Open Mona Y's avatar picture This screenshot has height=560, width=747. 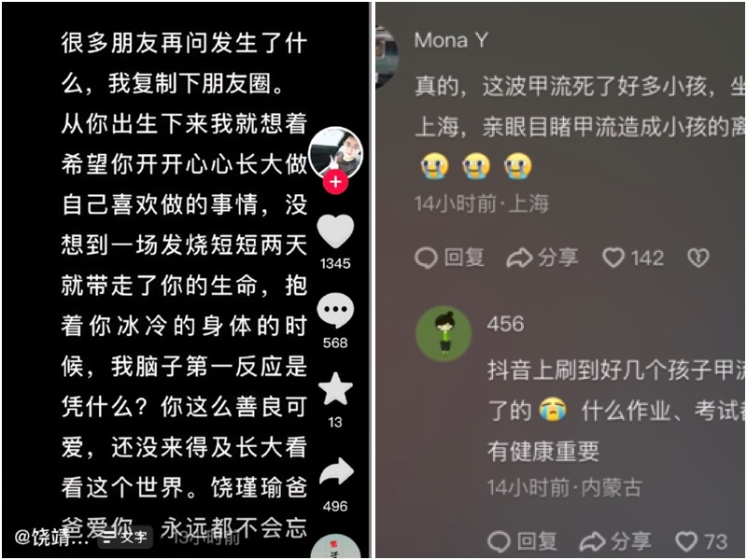(x=387, y=57)
